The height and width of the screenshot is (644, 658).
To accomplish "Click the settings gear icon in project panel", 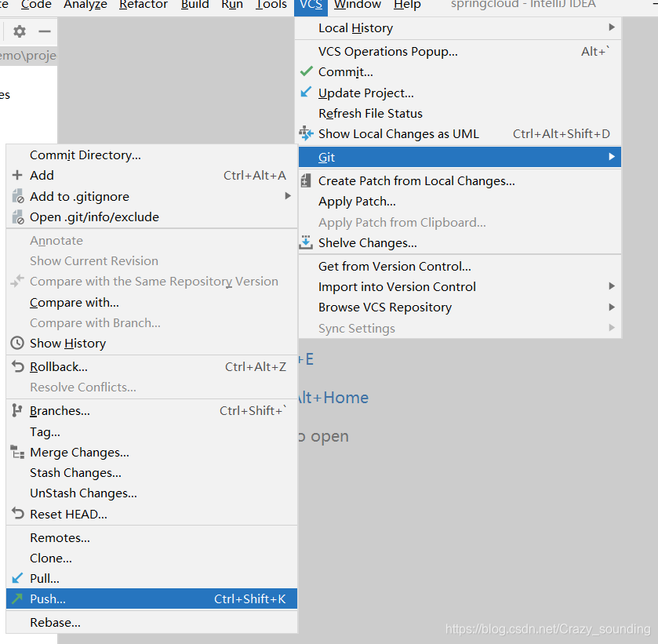I will click(20, 31).
